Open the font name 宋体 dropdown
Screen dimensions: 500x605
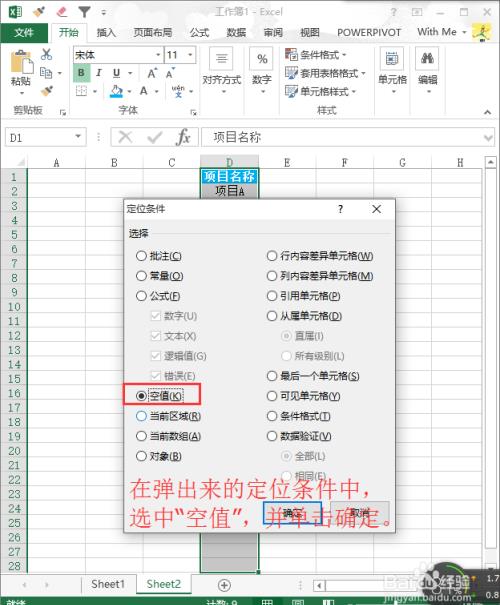(x=158, y=55)
